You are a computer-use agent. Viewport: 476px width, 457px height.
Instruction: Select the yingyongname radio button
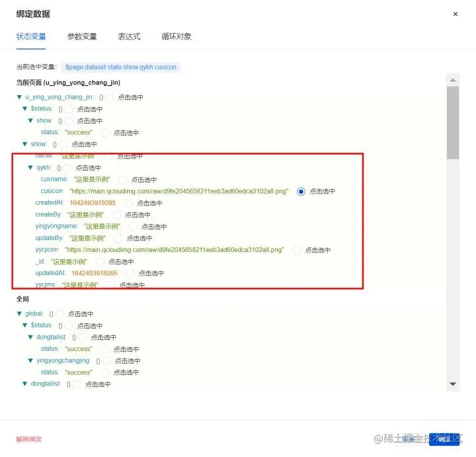click(133, 227)
